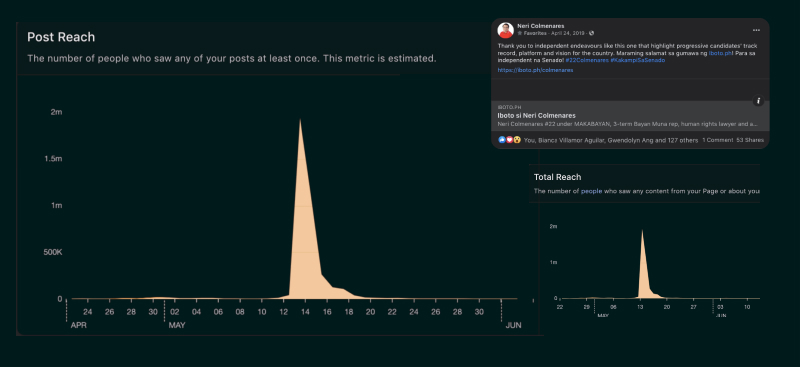This screenshot has height=367, width=800.
Task: Click the #KakampiSaSenado hashtag
Action: click(638, 60)
